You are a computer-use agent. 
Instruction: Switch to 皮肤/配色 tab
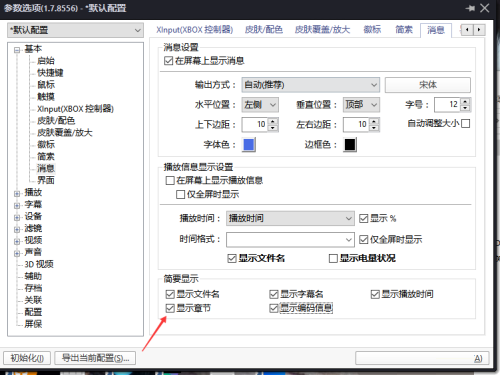tap(264, 30)
